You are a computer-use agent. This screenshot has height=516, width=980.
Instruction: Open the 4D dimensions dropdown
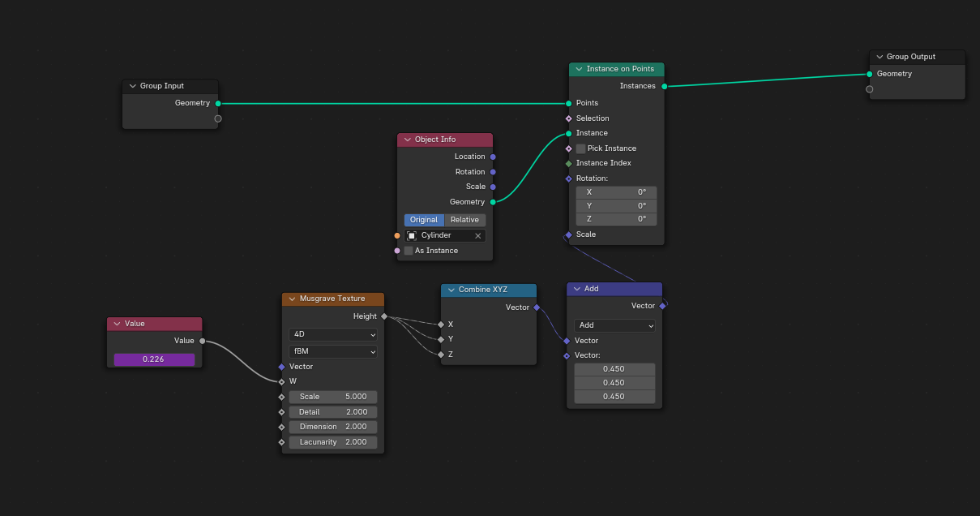click(x=333, y=334)
